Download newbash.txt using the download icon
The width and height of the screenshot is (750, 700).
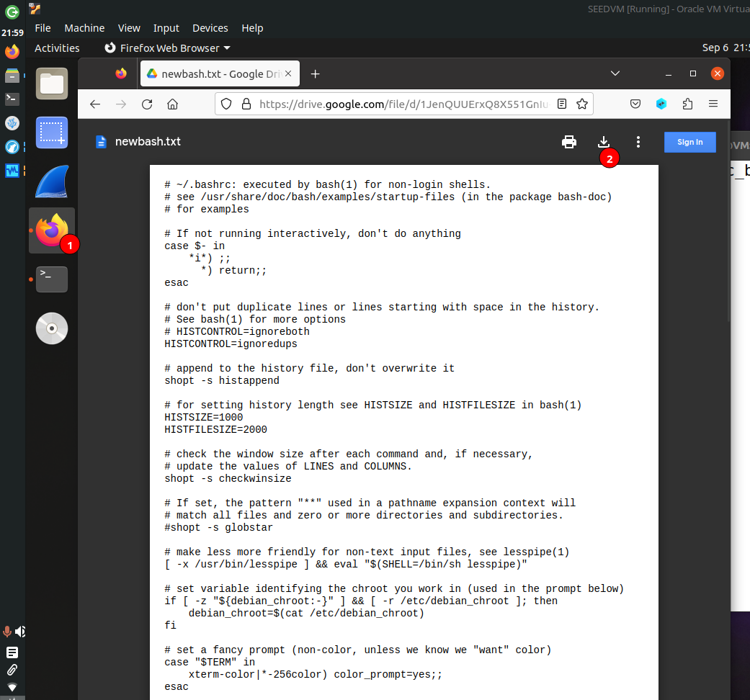point(604,142)
